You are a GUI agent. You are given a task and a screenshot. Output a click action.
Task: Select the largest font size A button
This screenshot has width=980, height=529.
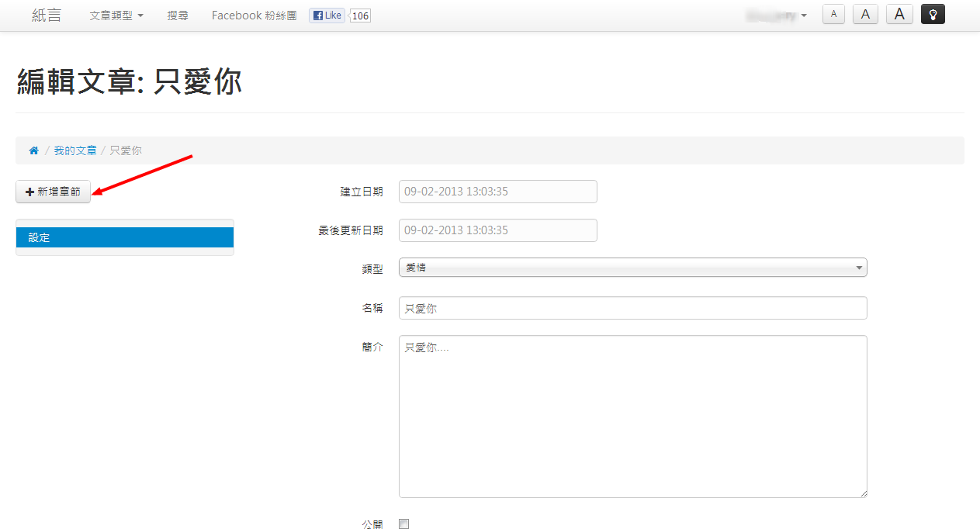point(899,14)
